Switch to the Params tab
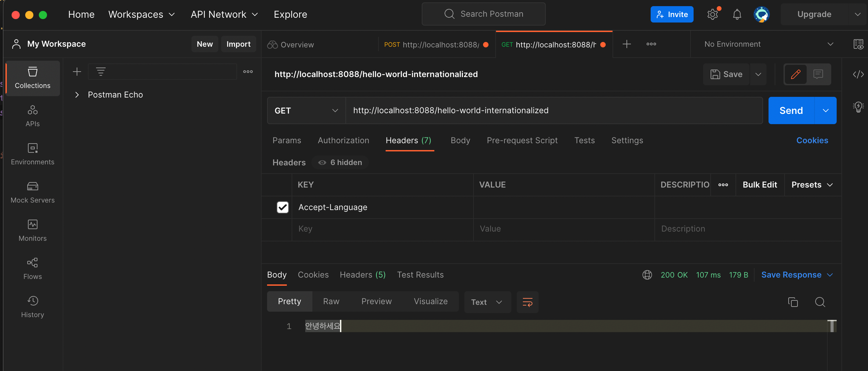The height and width of the screenshot is (371, 868). tap(287, 140)
